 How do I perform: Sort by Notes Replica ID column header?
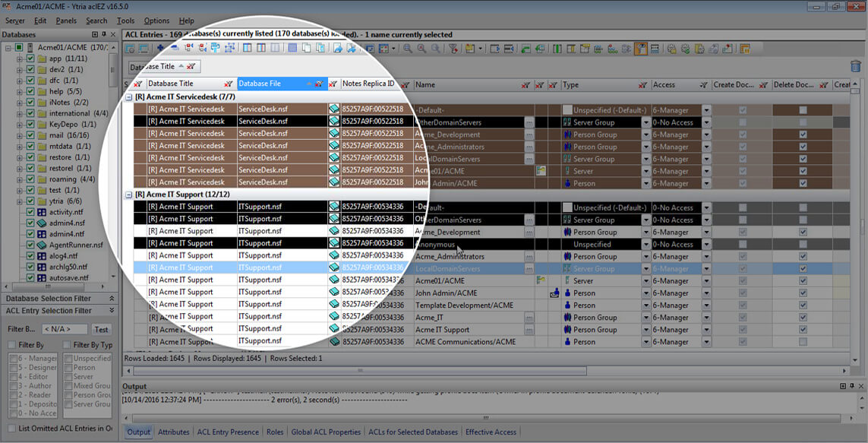tap(368, 84)
